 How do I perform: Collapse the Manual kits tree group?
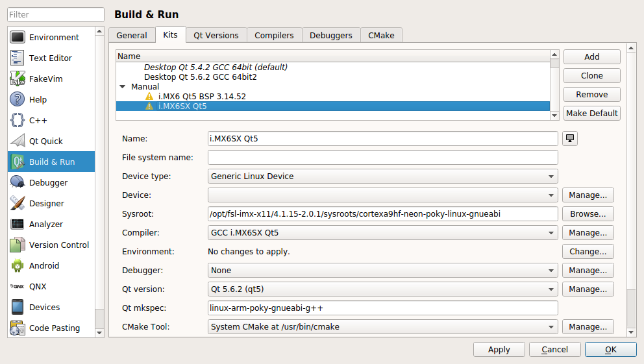coord(123,86)
